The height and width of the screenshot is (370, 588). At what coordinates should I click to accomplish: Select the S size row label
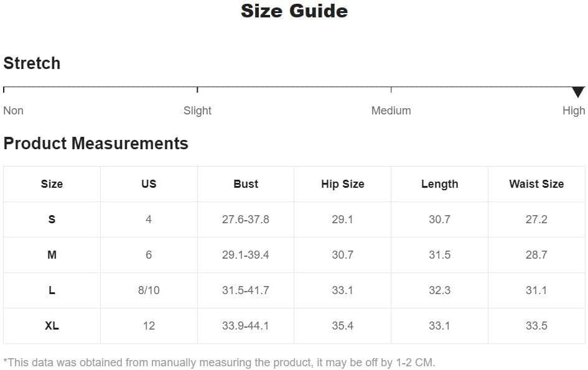[x=52, y=220]
